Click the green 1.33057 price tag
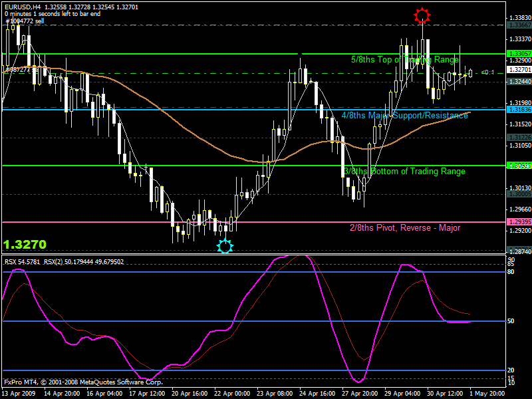The height and width of the screenshot is (399, 532). 519,54
